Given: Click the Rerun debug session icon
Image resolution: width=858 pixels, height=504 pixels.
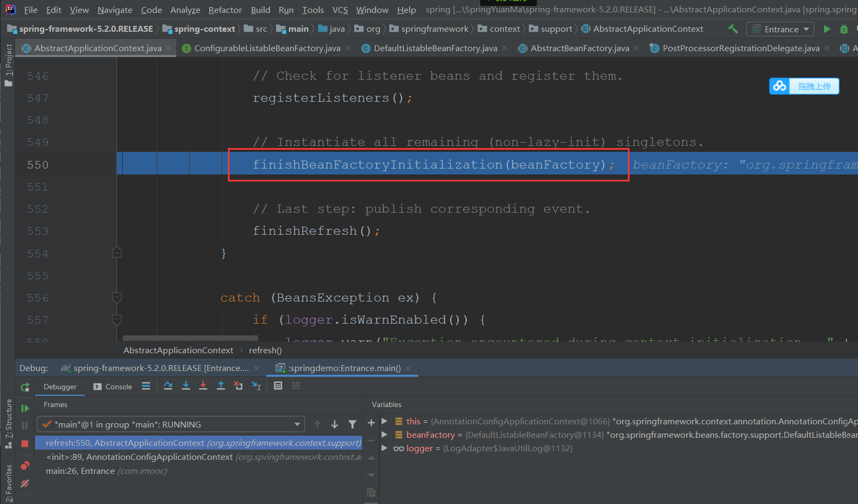Looking at the screenshot, I should click(x=25, y=387).
